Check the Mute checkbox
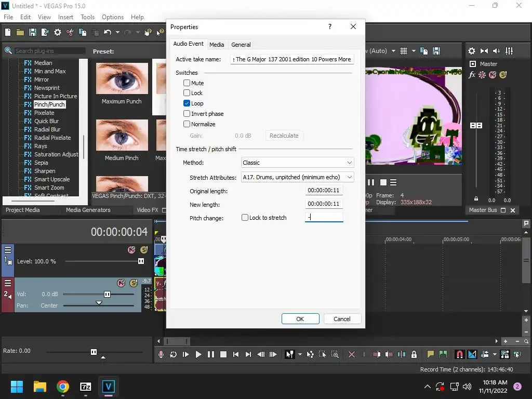This screenshot has width=532, height=399. pos(187,83)
